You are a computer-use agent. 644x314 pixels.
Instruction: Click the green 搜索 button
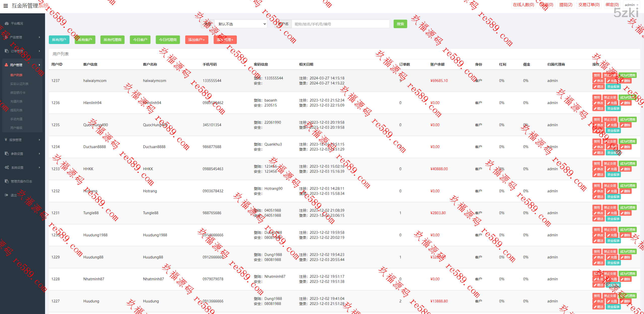pyautogui.click(x=400, y=24)
